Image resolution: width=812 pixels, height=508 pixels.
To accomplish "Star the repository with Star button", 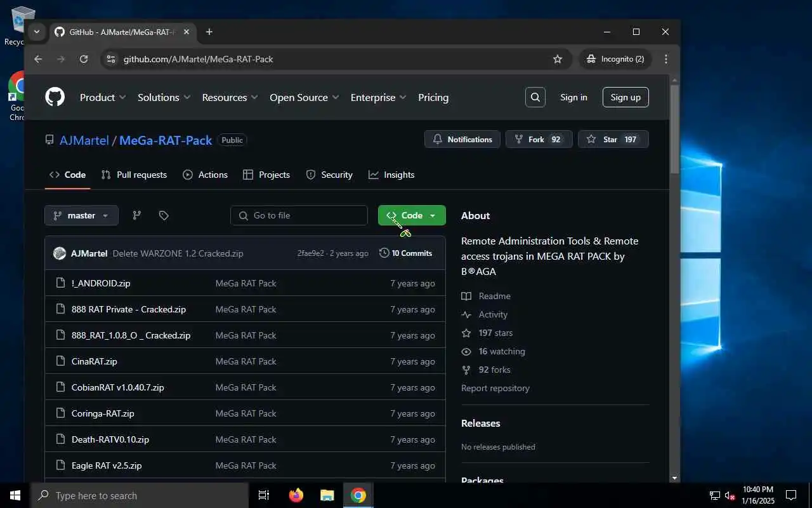I will [613, 139].
